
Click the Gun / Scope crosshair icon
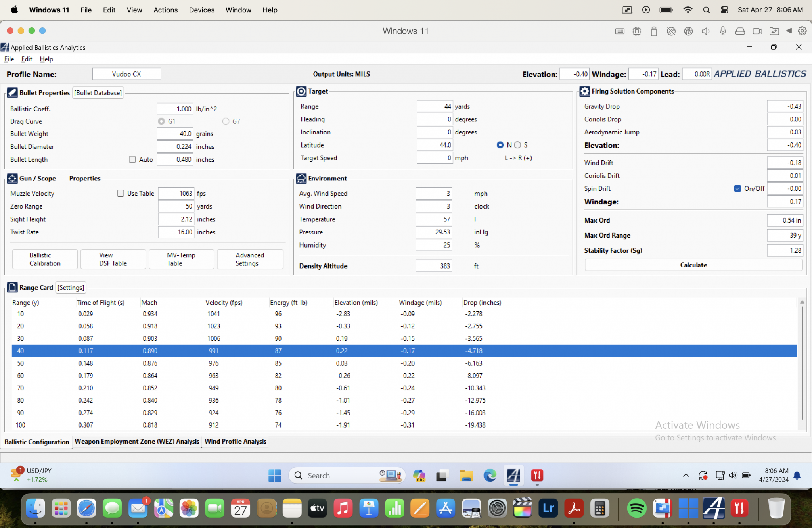12,179
